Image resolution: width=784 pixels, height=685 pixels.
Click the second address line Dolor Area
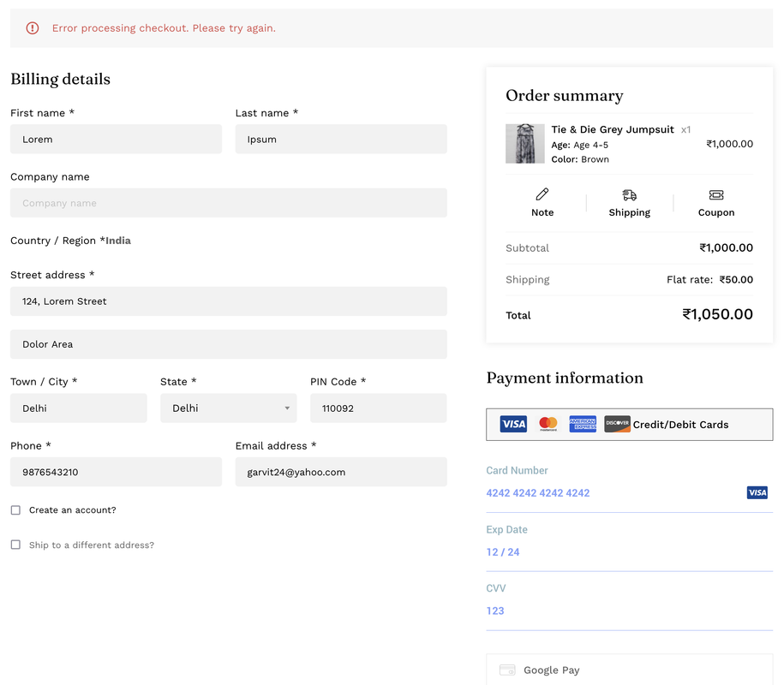(x=229, y=344)
